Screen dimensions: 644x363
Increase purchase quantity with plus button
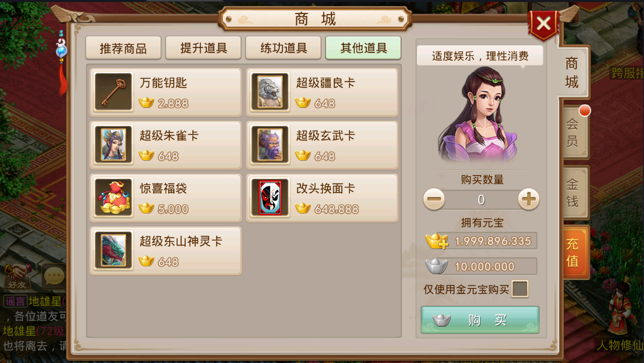[x=528, y=200]
